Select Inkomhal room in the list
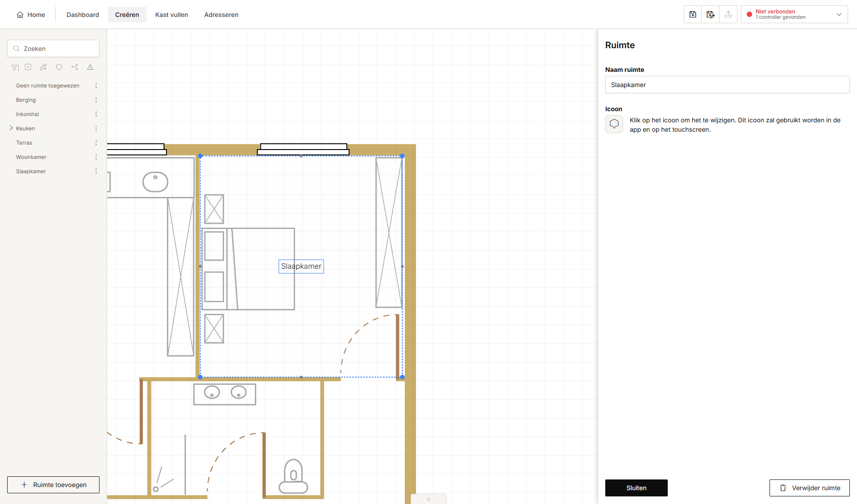The image size is (857, 504). tap(28, 114)
